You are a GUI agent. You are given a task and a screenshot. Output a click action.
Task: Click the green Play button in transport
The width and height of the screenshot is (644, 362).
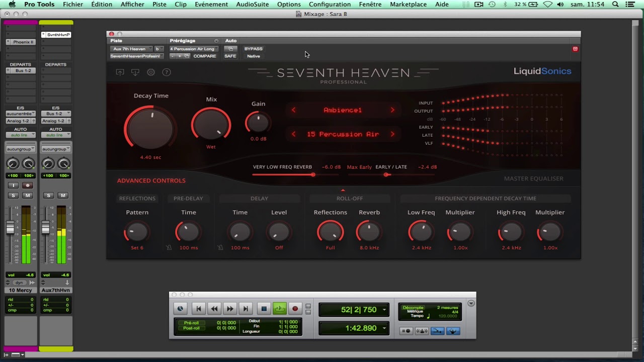[280, 309]
